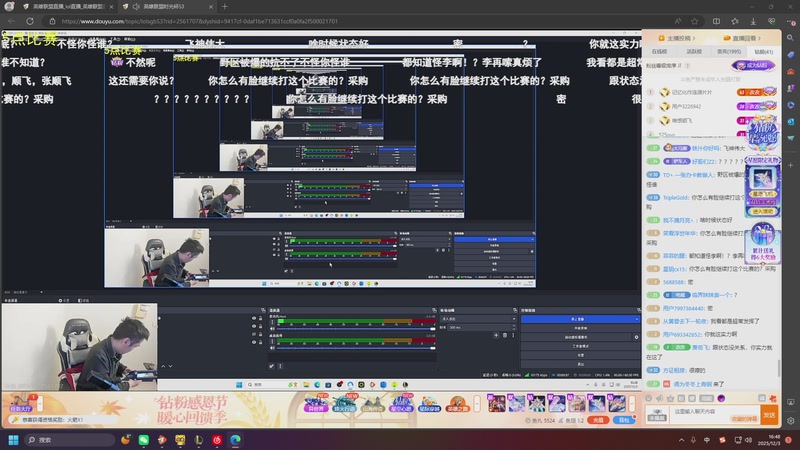Open the Windows Start menu
The height and width of the screenshot is (450, 800).
(14, 440)
